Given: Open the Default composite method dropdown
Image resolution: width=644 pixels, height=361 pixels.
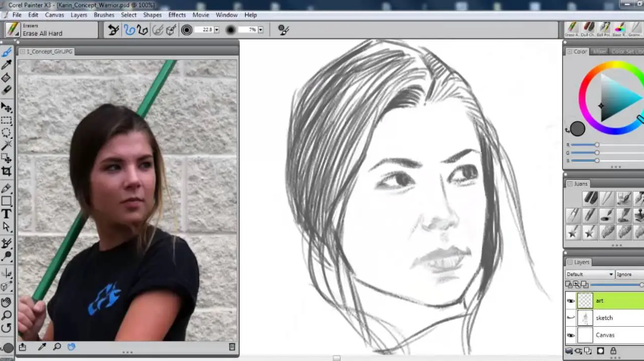Looking at the screenshot, I should pos(589,275).
